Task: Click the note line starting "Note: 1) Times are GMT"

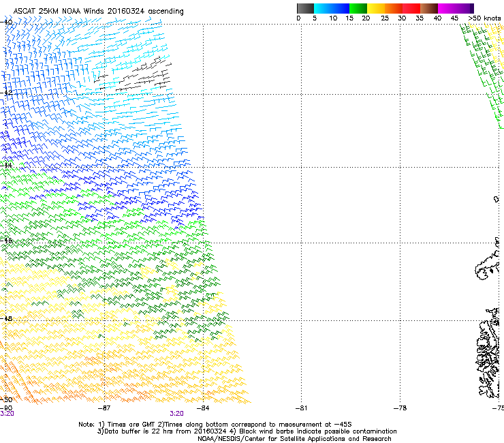Action: point(215,425)
